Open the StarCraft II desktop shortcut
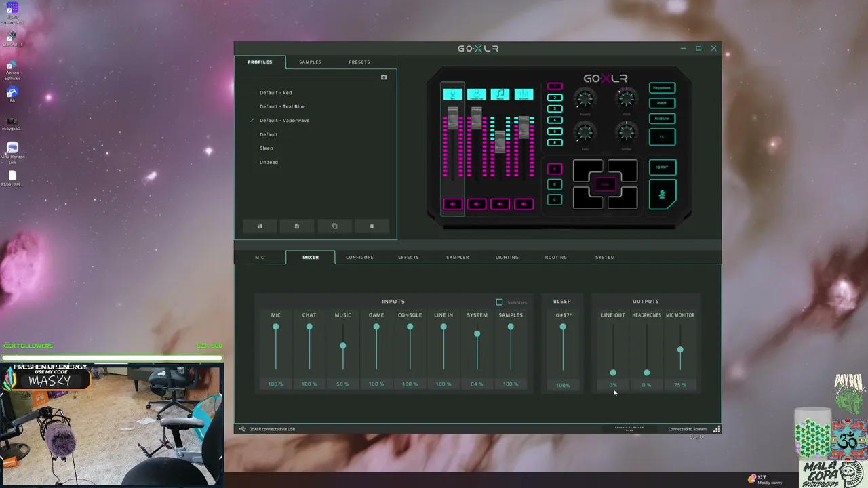Viewport: 868px width, 488px height. (12, 39)
